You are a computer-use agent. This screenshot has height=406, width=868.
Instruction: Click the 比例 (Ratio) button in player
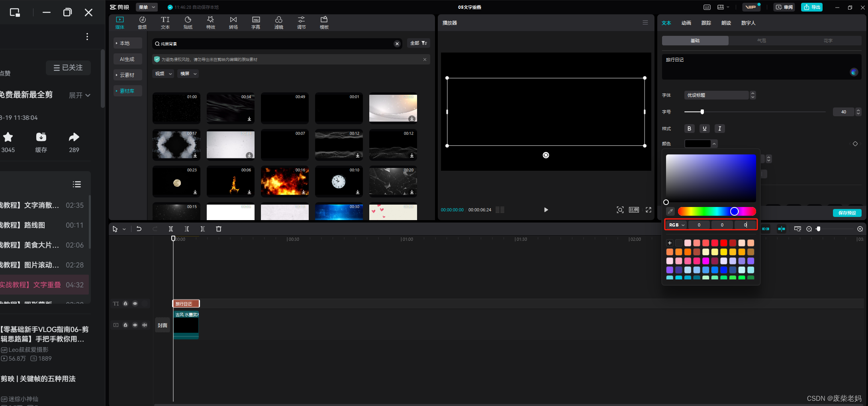(x=634, y=210)
